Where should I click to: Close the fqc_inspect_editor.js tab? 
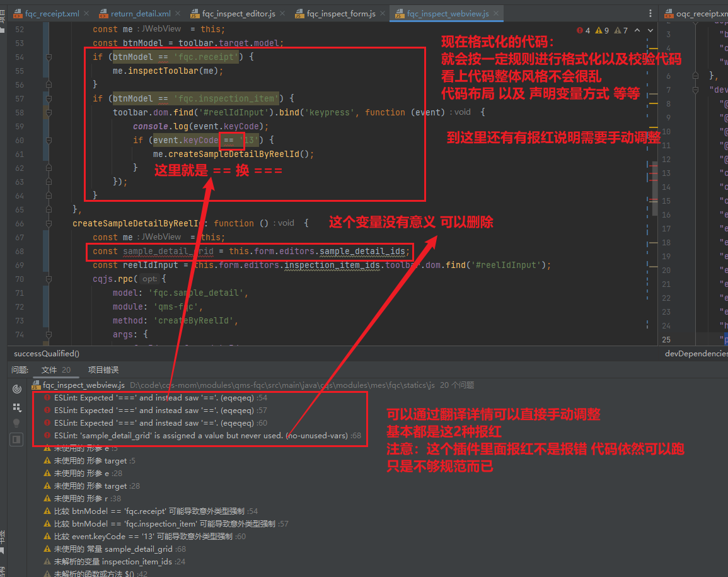[x=283, y=14]
